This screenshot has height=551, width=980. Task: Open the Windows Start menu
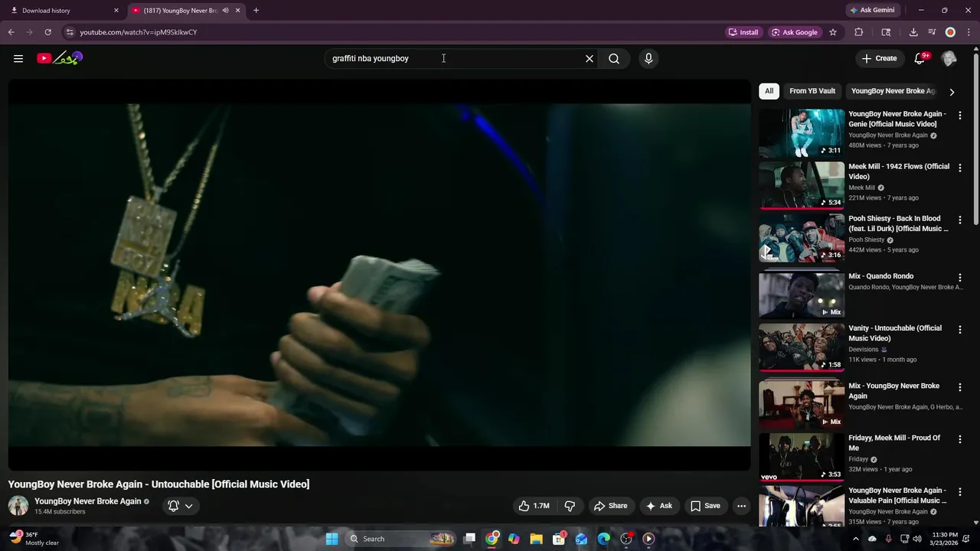click(332, 539)
